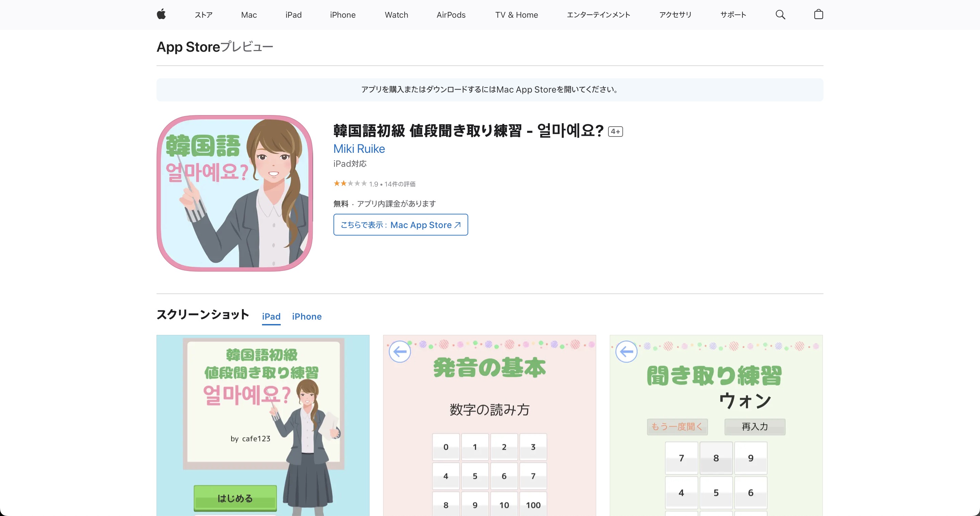Screen dimensions: 980x516
Task: Open the search icon
Action: click(780, 14)
